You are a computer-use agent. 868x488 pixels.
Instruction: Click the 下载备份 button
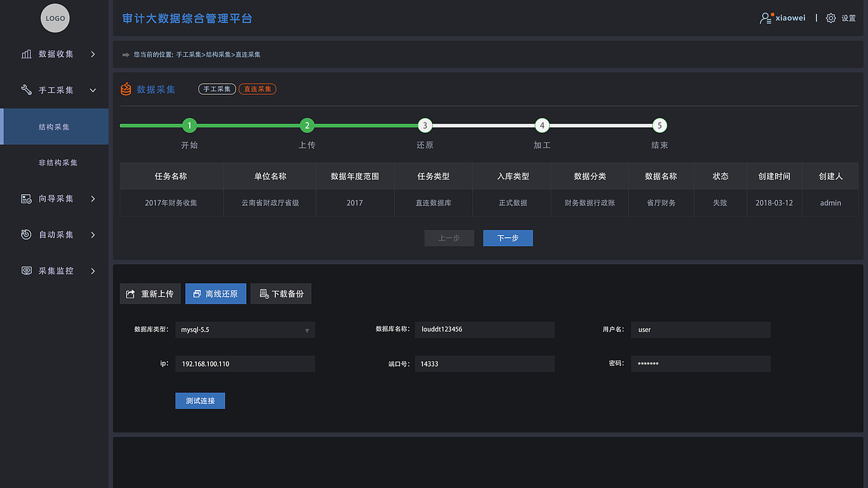pos(281,293)
